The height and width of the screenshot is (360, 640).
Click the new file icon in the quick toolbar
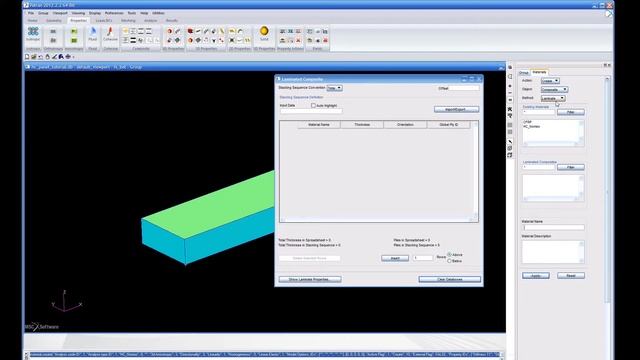click(x=27, y=57)
